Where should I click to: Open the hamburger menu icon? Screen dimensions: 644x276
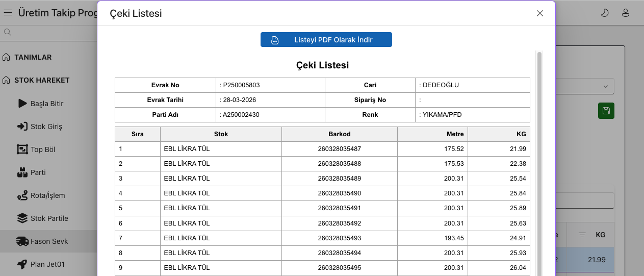[8, 13]
